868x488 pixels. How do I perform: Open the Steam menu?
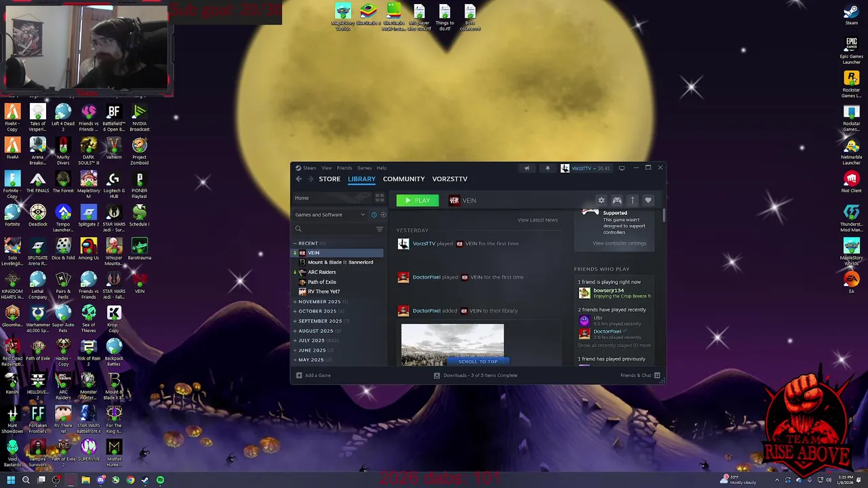(309, 168)
